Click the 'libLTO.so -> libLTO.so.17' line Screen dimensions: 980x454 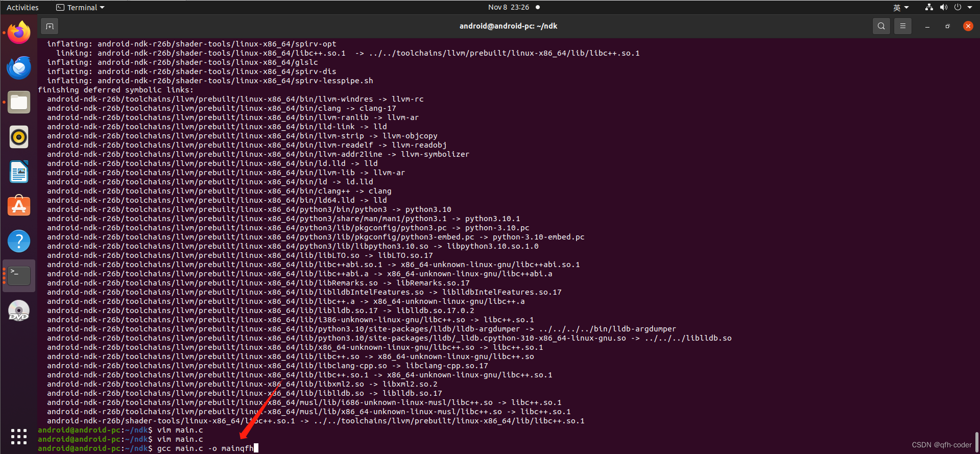(x=240, y=255)
